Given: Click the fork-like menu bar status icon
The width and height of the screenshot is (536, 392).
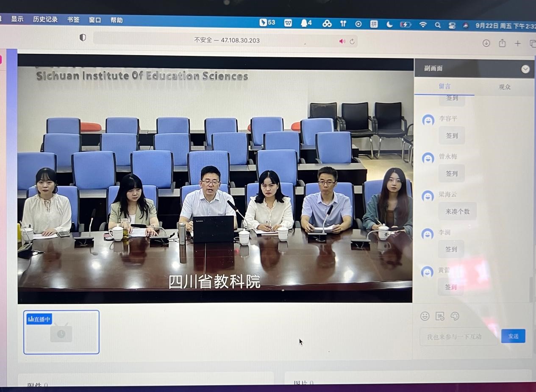Looking at the screenshot, I should pyautogui.click(x=343, y=24).
